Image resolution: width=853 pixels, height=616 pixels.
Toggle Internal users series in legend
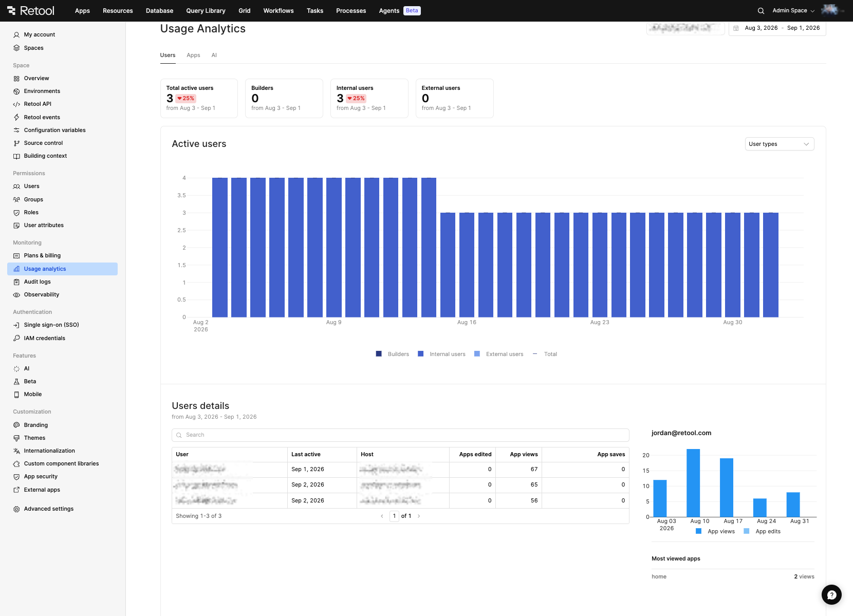pos(441,354)
